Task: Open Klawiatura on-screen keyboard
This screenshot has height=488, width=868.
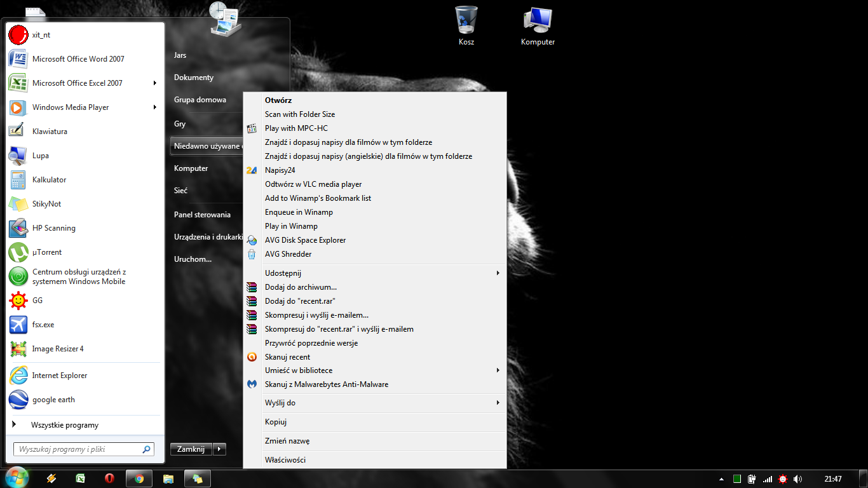Action: click(85, 132)
